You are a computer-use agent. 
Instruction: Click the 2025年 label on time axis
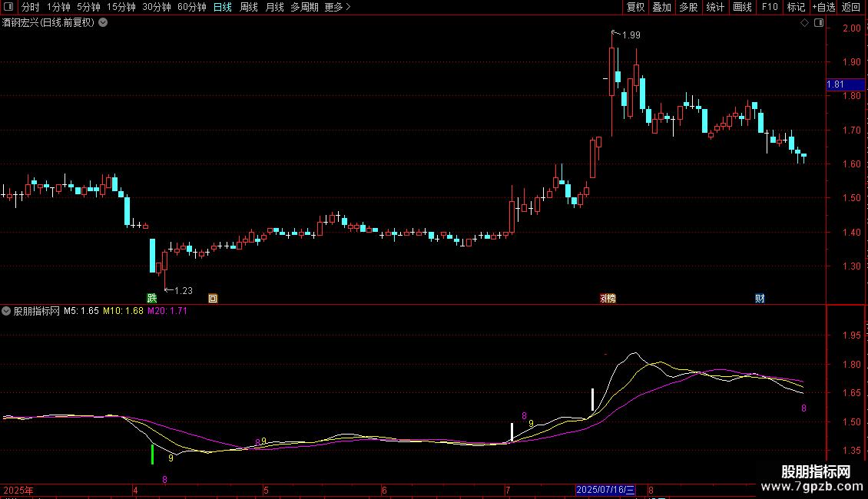pos(18,490)
